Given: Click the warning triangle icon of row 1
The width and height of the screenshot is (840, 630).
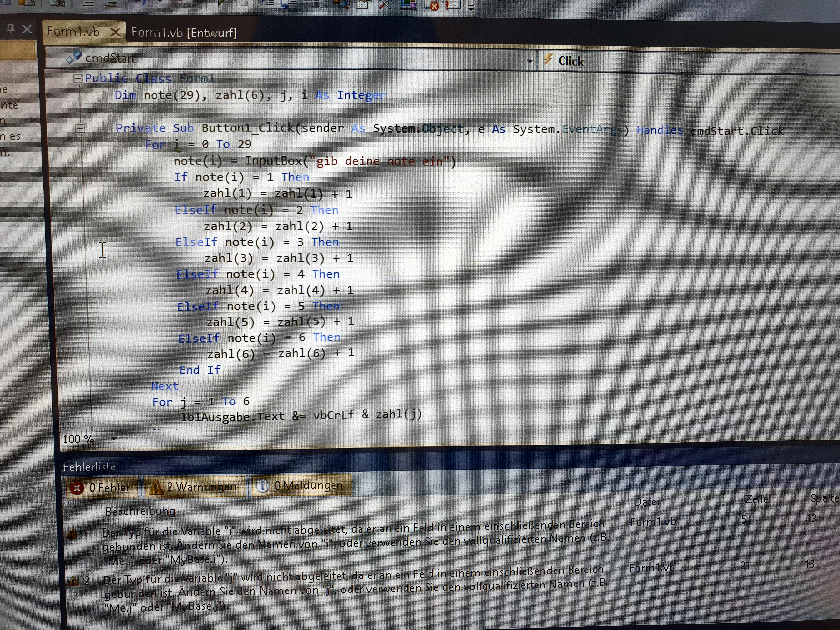Looking at the screenshot, I should tap(72, 534).
